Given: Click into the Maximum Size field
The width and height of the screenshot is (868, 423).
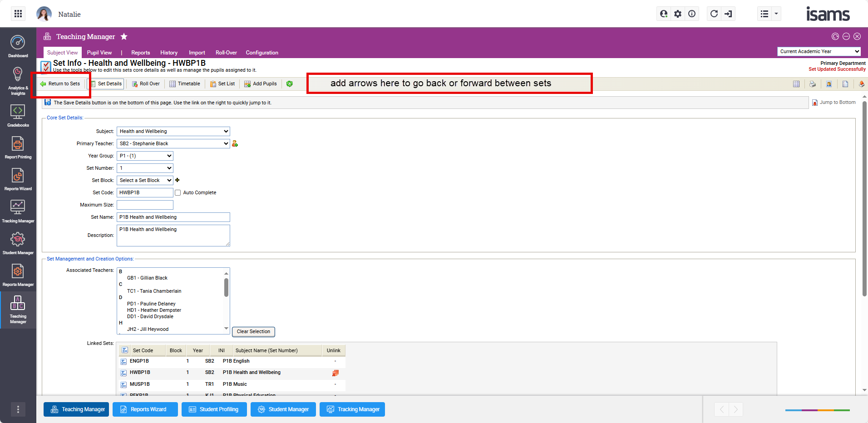Looking at the screenshot, I should point(145,205).
